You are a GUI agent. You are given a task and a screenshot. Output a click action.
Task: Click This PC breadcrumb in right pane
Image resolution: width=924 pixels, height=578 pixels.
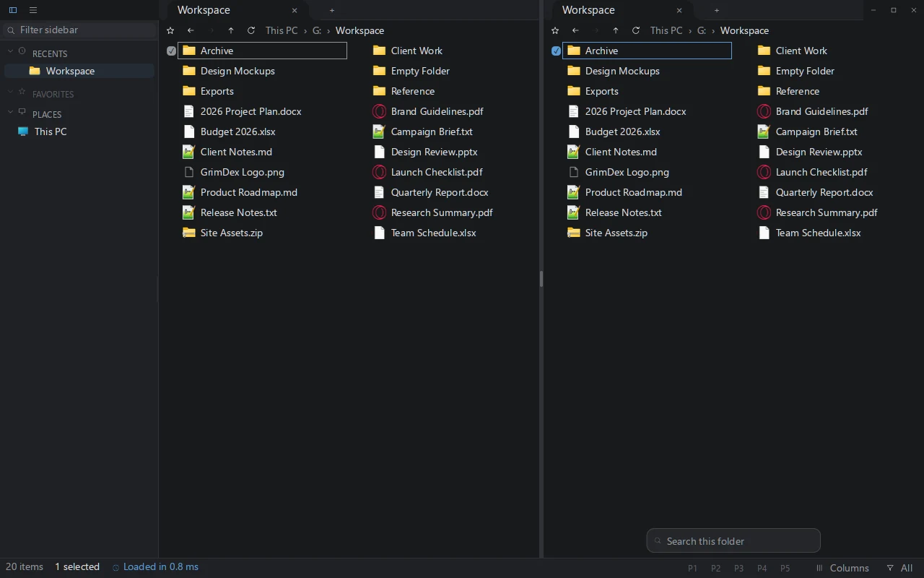click(x=666, y=30)
